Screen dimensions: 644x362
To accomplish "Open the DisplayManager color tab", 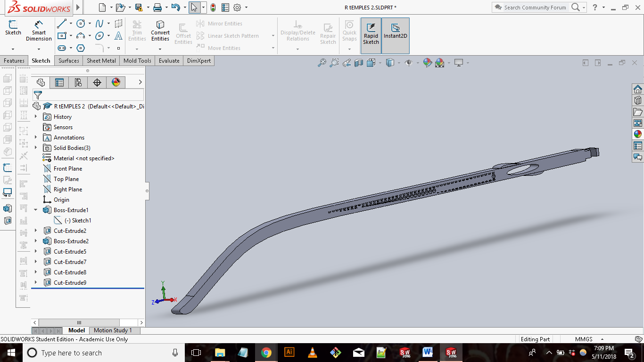I will (116, 82).
